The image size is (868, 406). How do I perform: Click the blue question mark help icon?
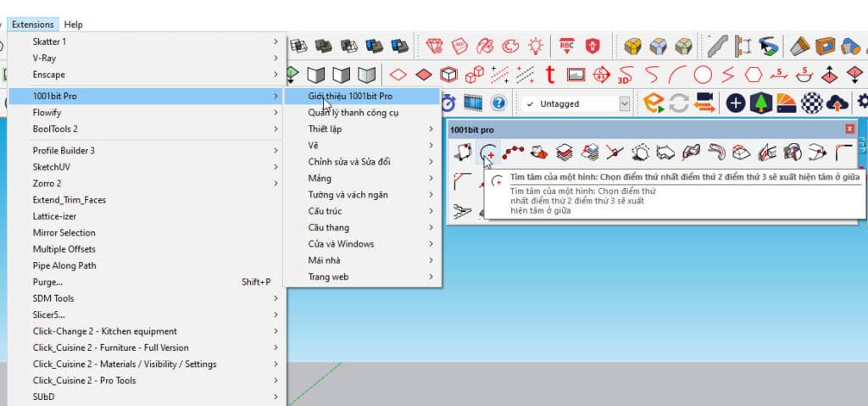tap(498, 103)
